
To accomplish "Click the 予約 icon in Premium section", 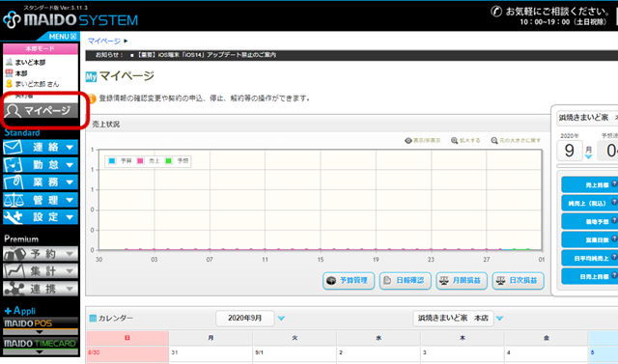I will point(14,254).
